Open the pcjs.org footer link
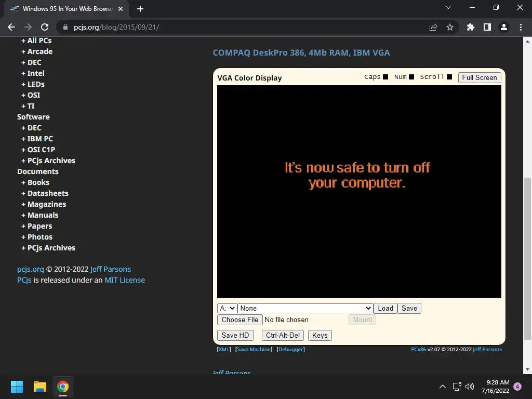The width and height of the screenshot is (532, 399). tap(31, 269)
